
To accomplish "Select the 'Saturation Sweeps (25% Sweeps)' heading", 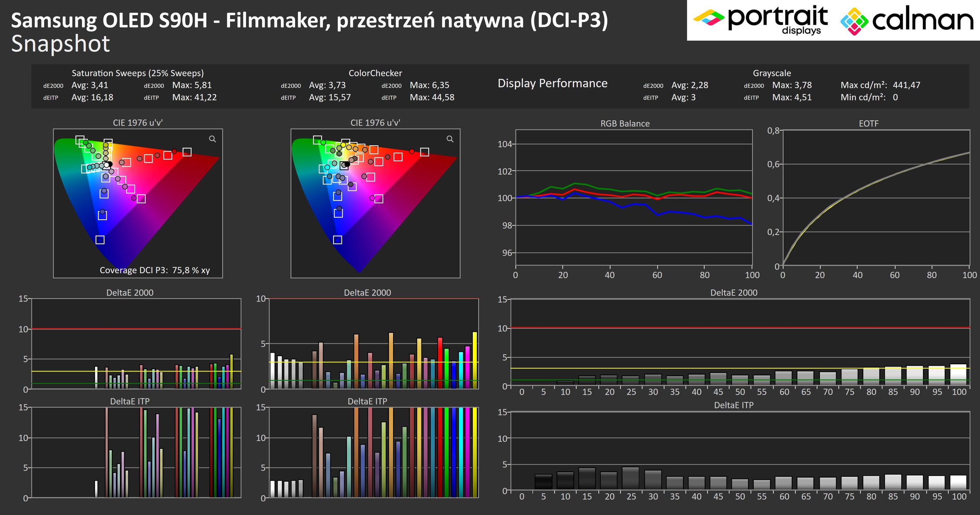I will (138, 73).
